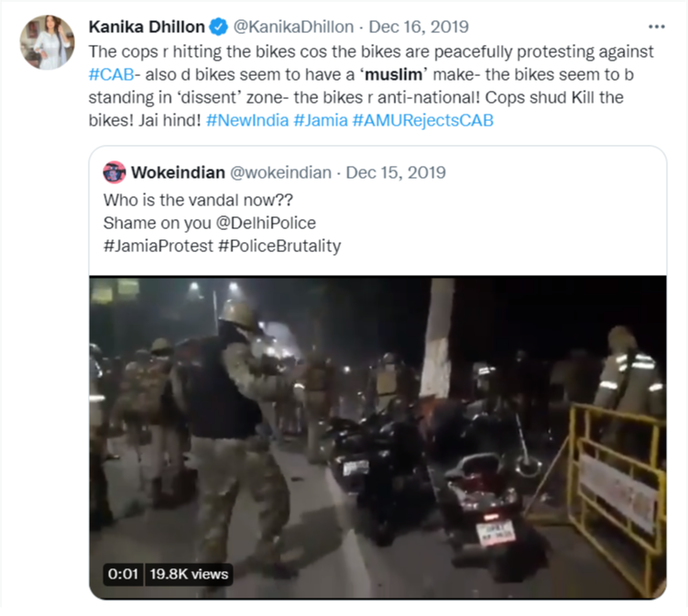Viewport: 688px width, 616px height.
Task: Click the #PoliceBrutality hashtag text
Action: coord(279,246)
